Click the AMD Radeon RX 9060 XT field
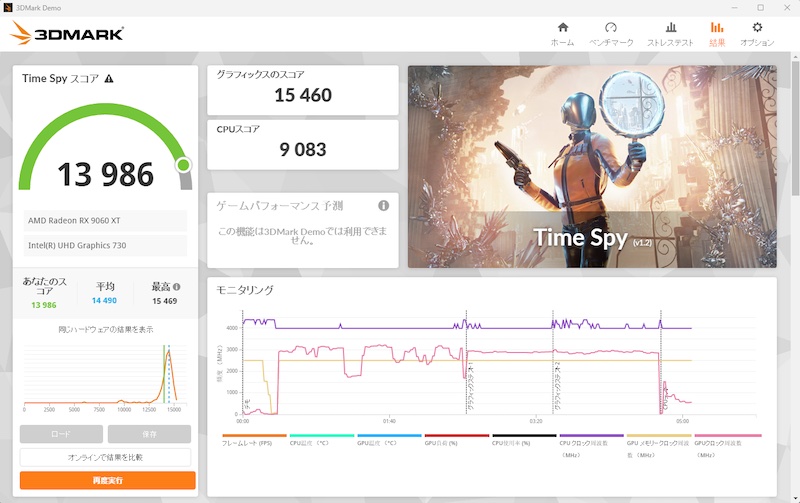This screenshot has width=800, height=503. pyautogui.click(x=105, y=220)
